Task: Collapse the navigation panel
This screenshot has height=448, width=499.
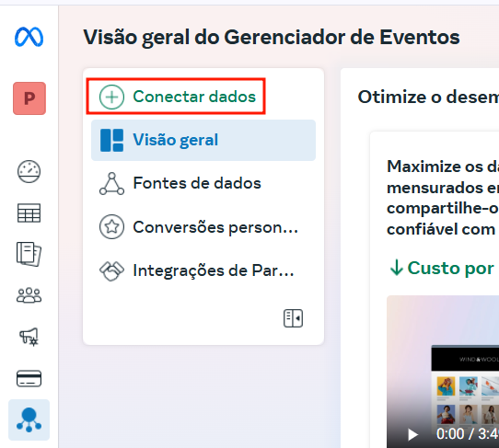Action: (x=293, y=318)
